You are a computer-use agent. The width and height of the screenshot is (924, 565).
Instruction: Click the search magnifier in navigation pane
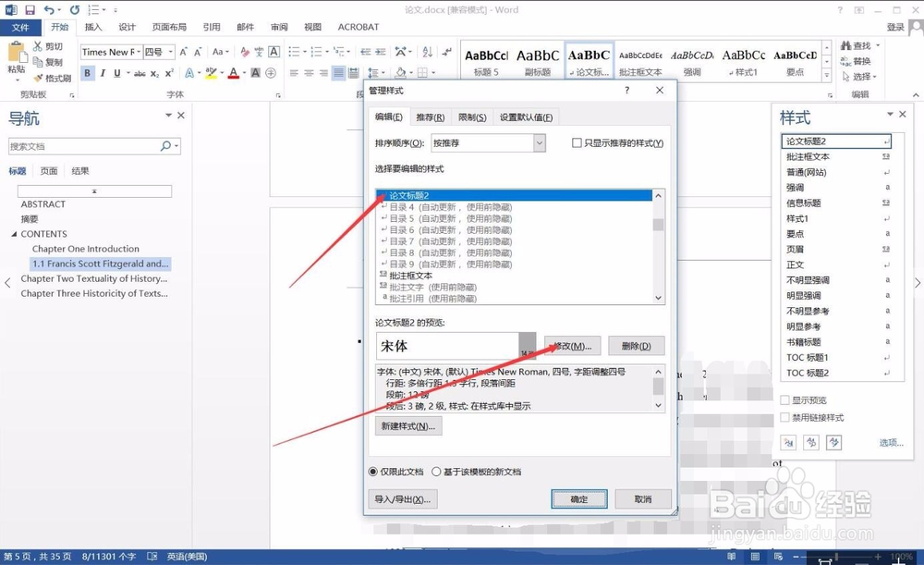click(x=165, y=146)
